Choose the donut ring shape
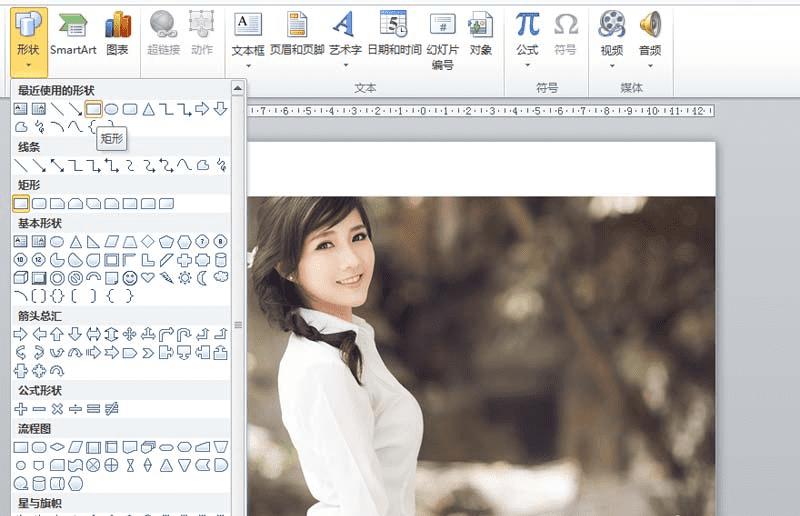 [57, 278]
